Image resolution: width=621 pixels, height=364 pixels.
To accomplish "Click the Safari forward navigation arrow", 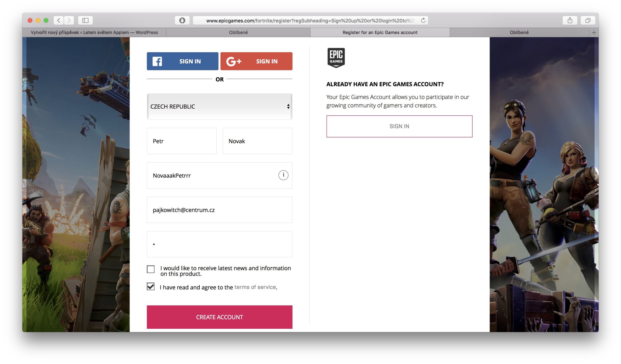I will tap(69, 20).
